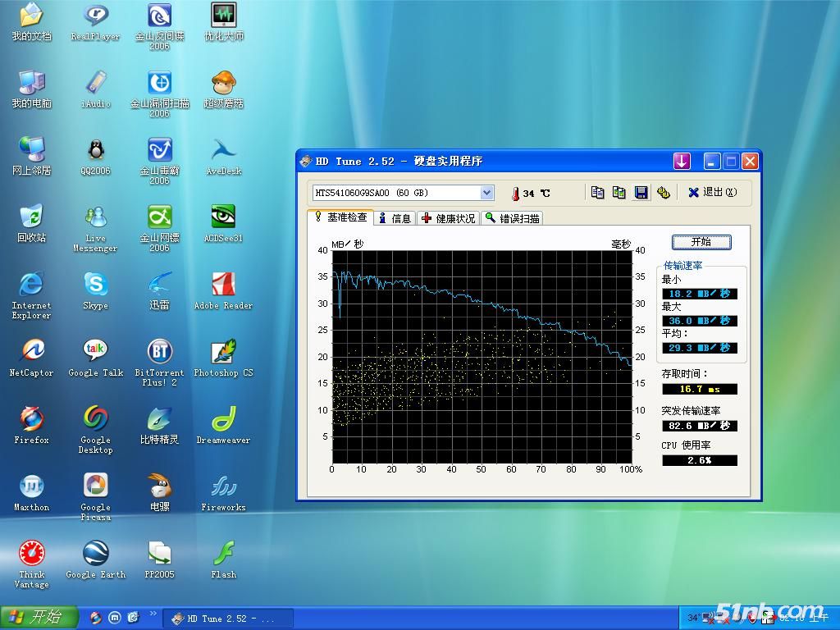Select the Skype desktop icon

[95, 285]
